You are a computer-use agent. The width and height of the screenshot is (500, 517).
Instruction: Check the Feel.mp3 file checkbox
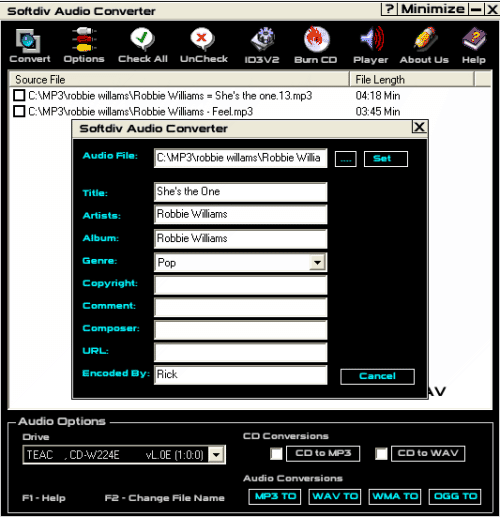pyautogui.click(x=19, y=111)
